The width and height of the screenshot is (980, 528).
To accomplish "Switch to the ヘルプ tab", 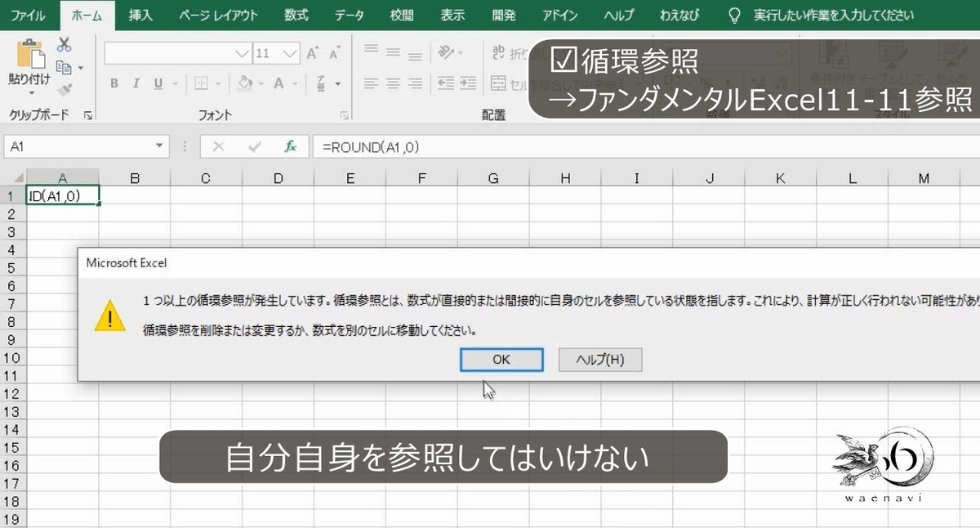I will pos(619,15).
